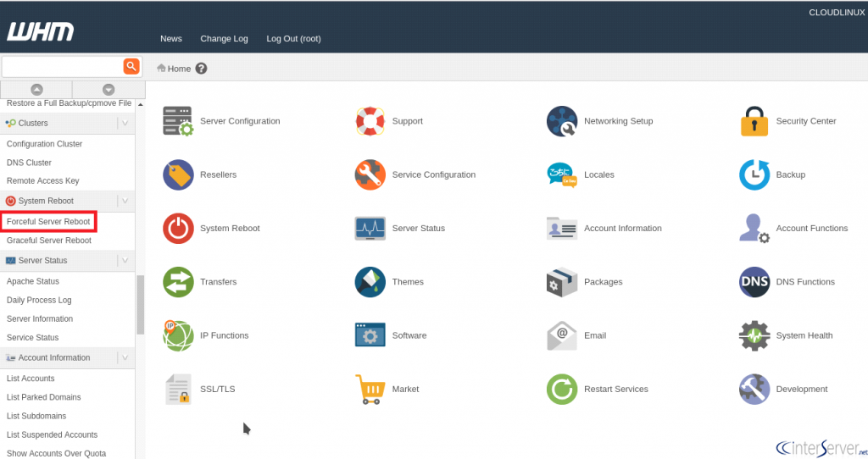The image size is (868, 459).
Task: Click the Email envelope icon
Action: pyautogui.click(x=562, y=335)
